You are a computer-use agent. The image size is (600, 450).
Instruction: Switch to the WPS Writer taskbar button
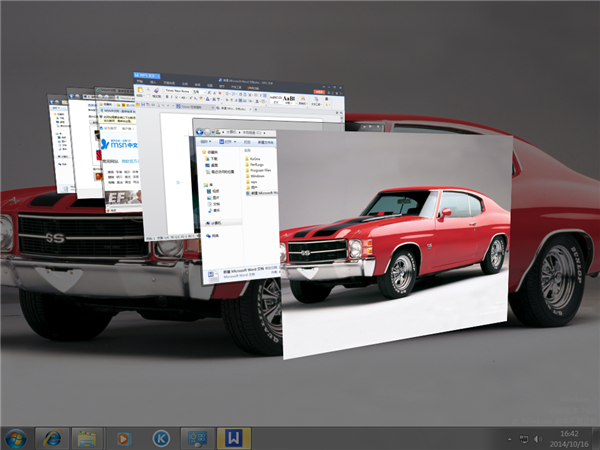pos(233,438)
